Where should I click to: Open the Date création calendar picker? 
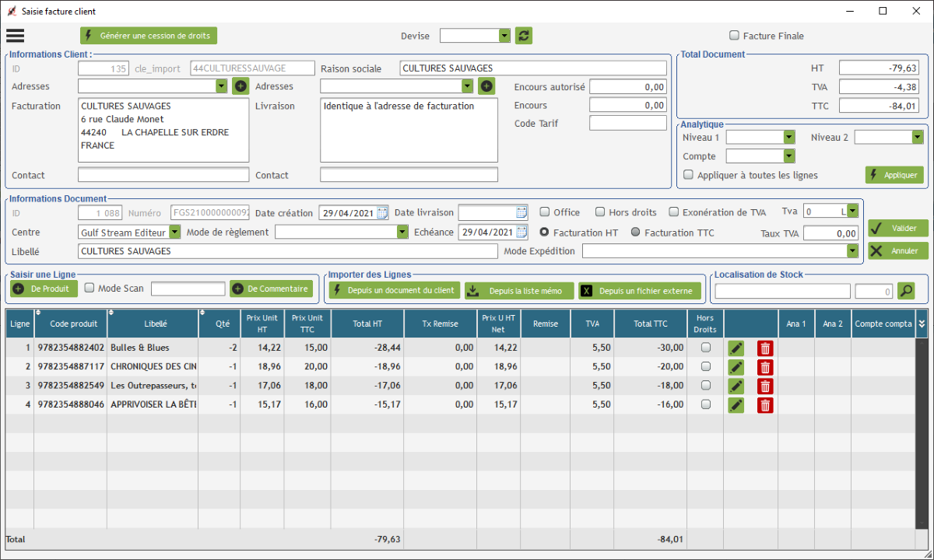(382, 212)
